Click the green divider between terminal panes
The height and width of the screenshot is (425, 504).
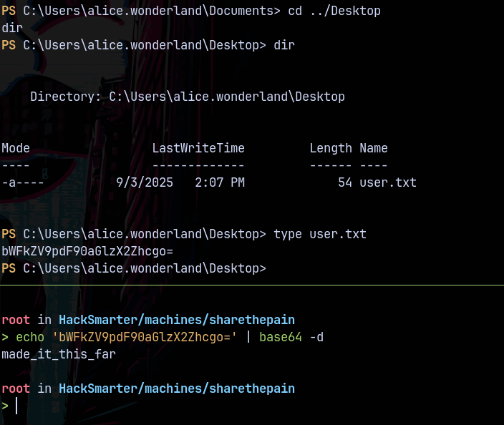point(252,285)
